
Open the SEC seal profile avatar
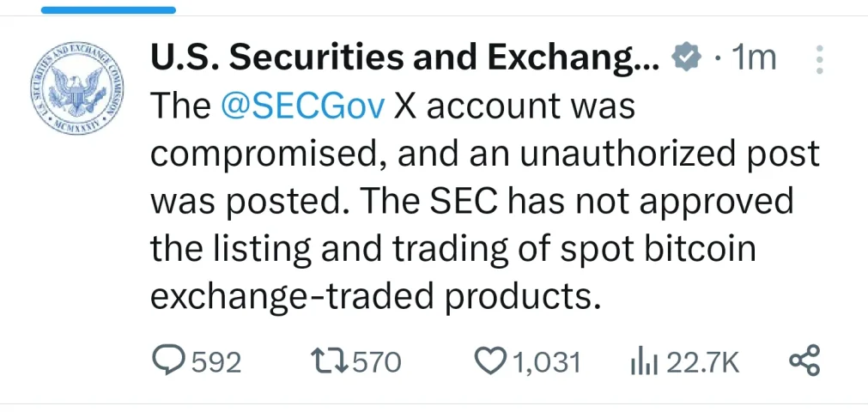[77, 88]
